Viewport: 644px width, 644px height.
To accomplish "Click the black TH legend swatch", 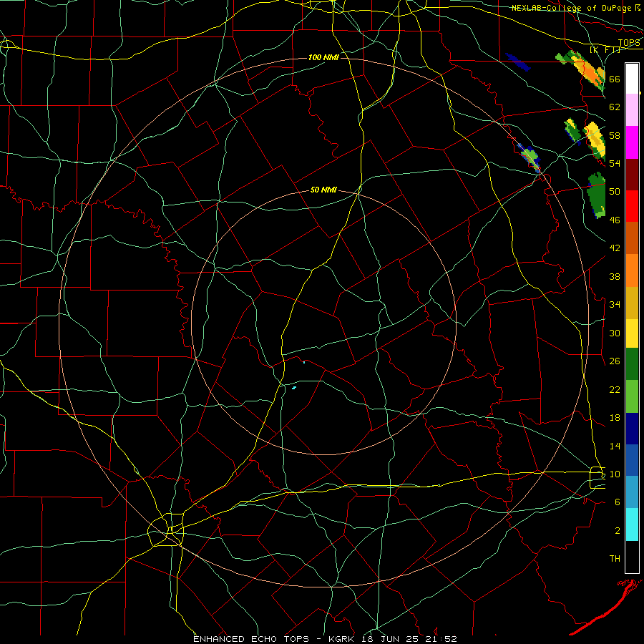I will [x=632, y=557].
